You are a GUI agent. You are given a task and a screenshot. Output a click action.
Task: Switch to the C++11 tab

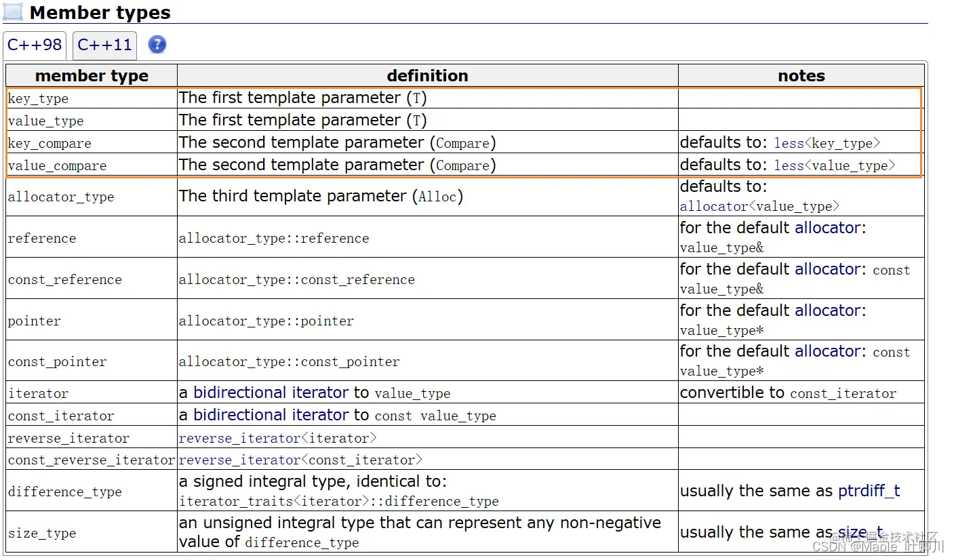coord(104,45)
